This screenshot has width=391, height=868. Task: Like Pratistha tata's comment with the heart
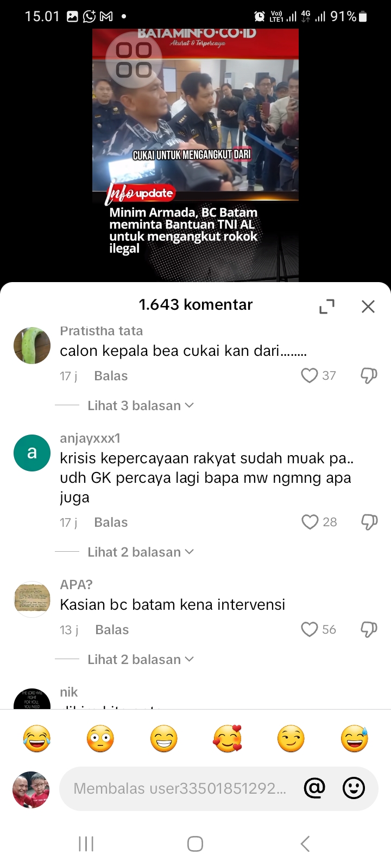[310, 375]
